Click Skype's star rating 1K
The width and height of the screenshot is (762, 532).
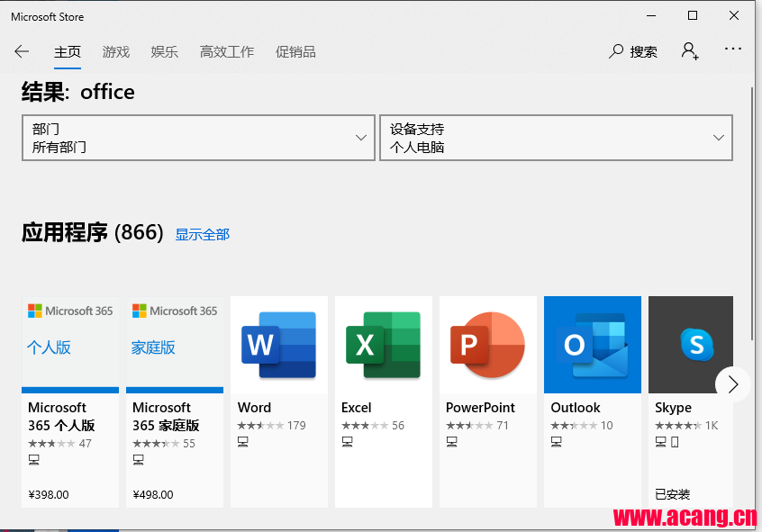(686, 426)
